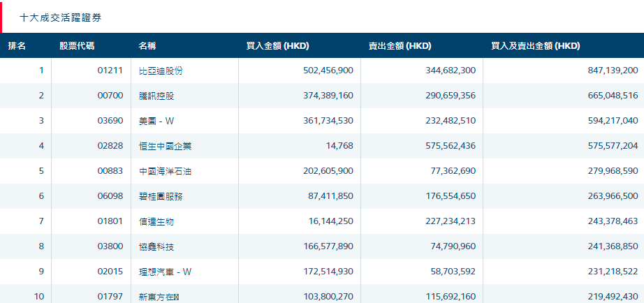Click stock name 比亞迪股份
The width and height of the screenshot is (644, 303).
point(161,71)
